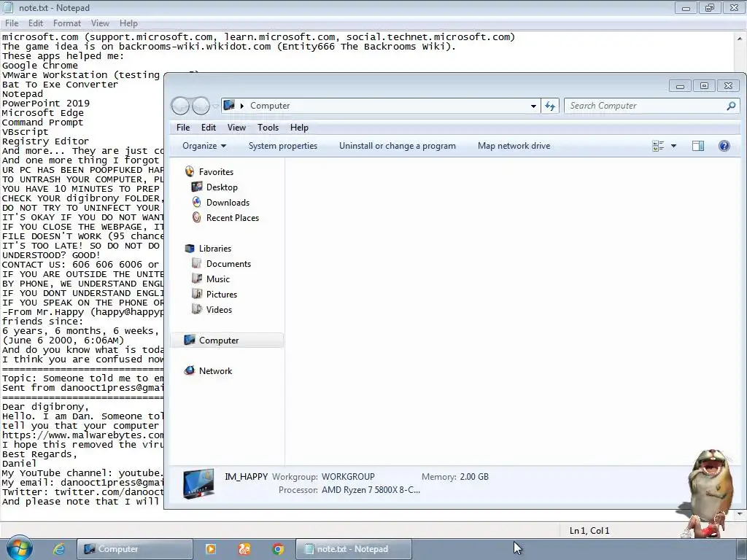
Task: Select Libraries in navigation pane
Action: (x=215, y=249)
